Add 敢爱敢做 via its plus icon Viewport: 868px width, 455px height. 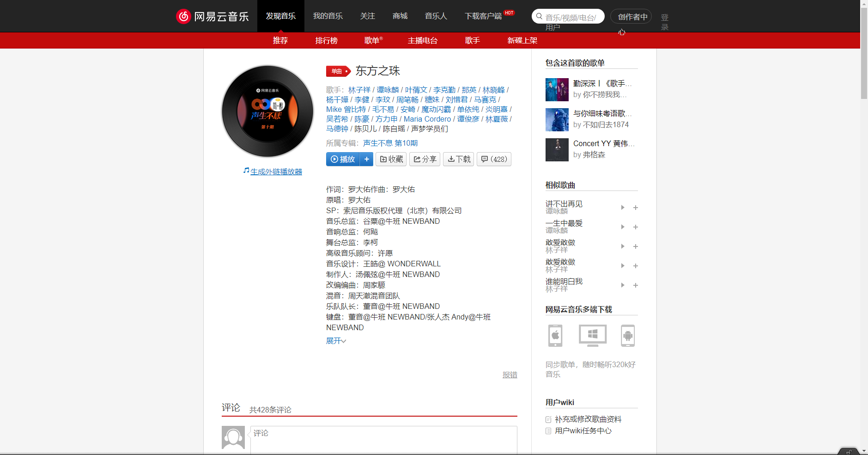click(636, 246)
